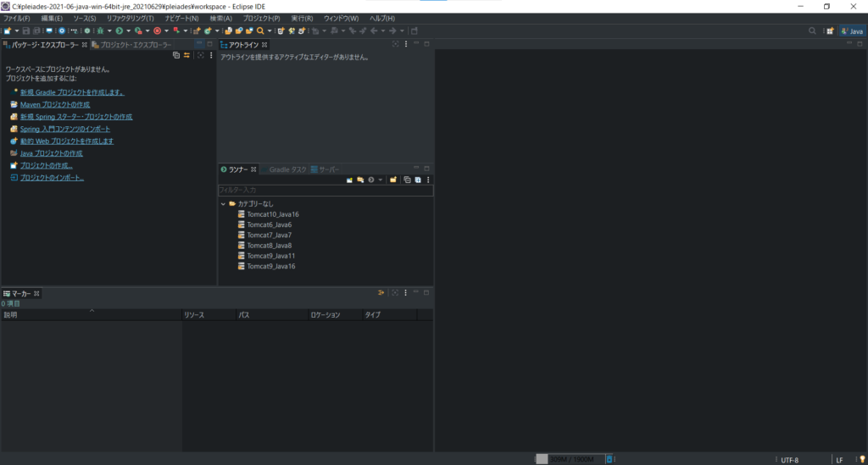Collapse all in the Package Explorer
The image size is (868, 465).
(x=176, y=55)
